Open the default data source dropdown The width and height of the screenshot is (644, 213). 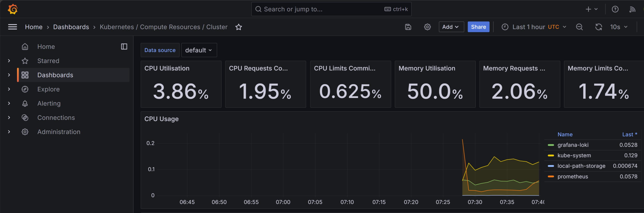[x=199, y=50]
